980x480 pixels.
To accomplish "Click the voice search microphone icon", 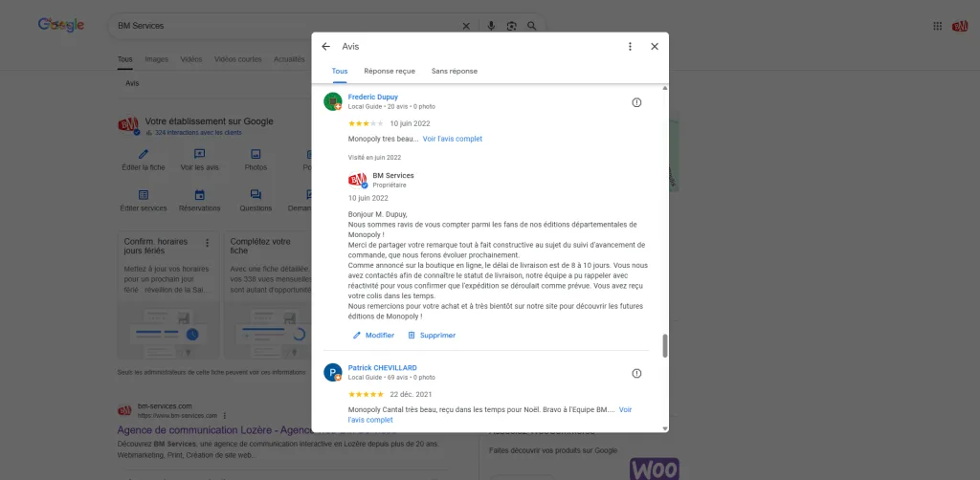I will [491, 26].
